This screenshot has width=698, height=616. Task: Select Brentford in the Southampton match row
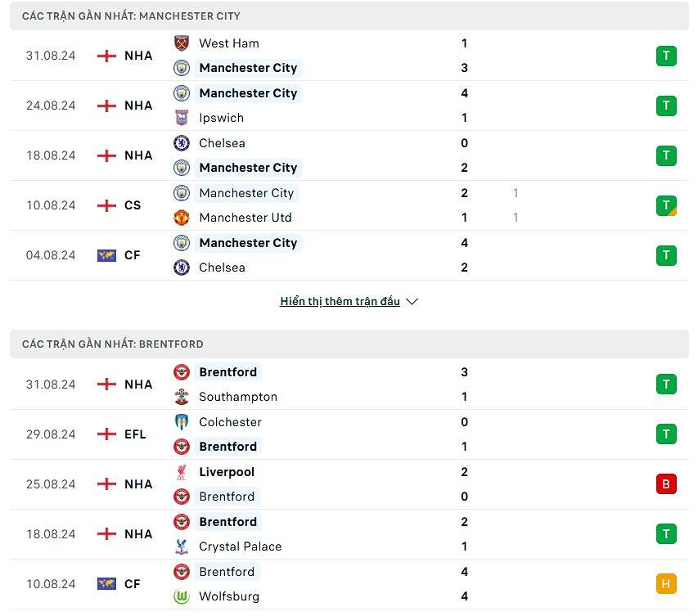[227, 372]
